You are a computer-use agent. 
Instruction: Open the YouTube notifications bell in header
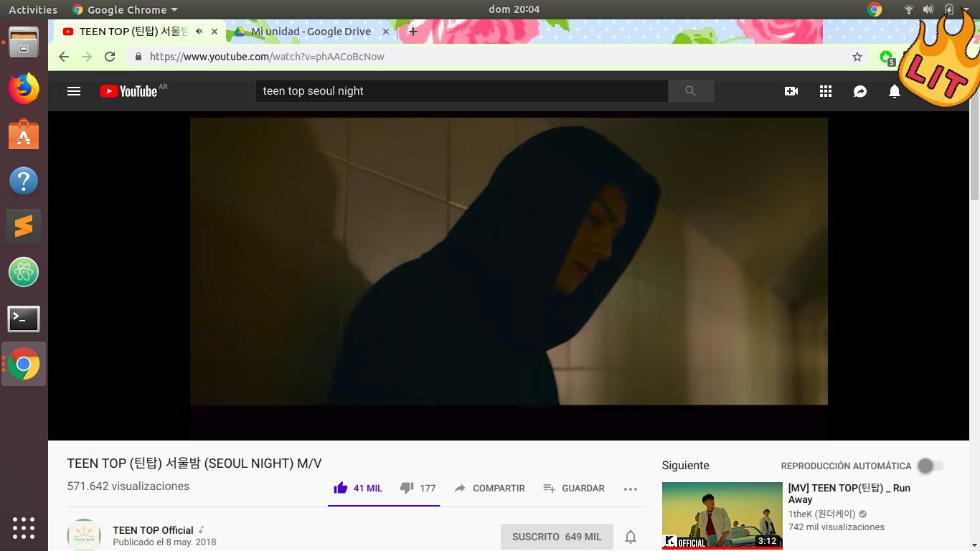895,91
